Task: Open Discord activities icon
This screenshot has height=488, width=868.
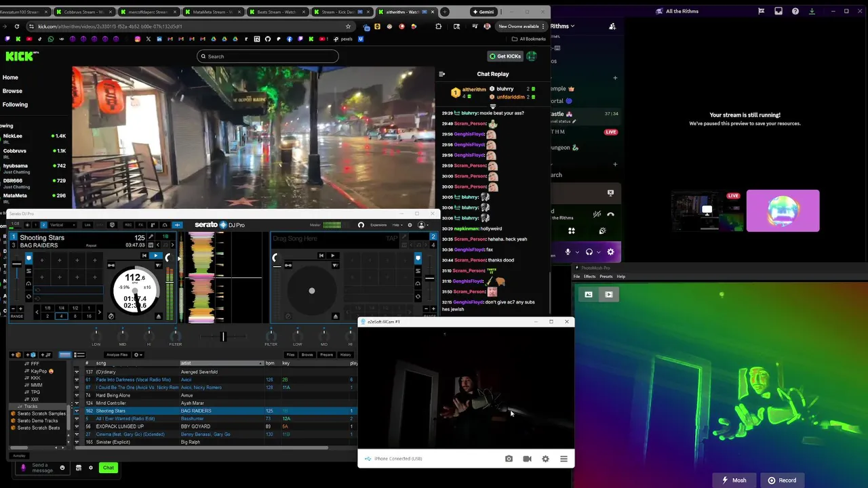Action: coord(572,231)
